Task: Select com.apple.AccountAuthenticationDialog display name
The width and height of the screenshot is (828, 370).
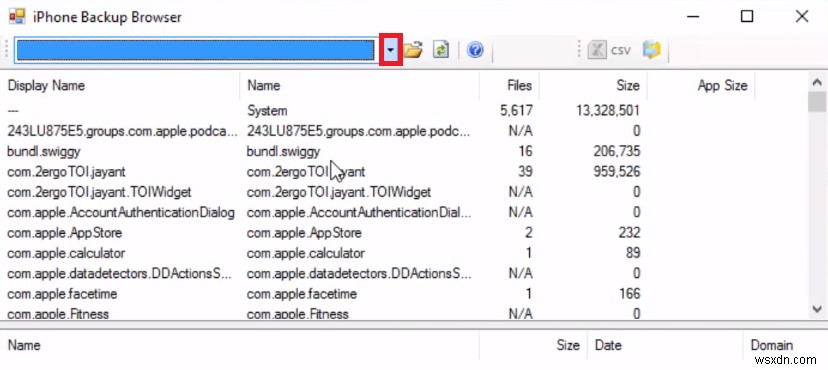Action: [121, 212]
